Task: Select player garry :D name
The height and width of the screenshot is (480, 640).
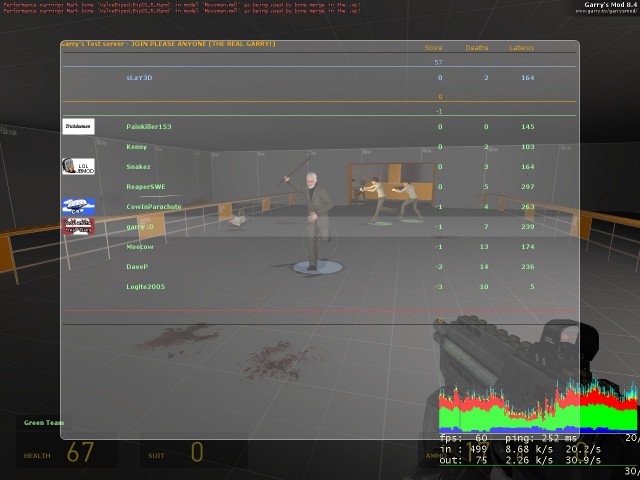Action: (x=140, y=227)
